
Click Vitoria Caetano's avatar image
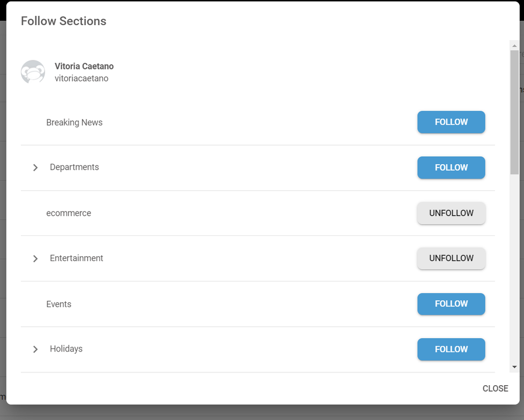(33, 72)
